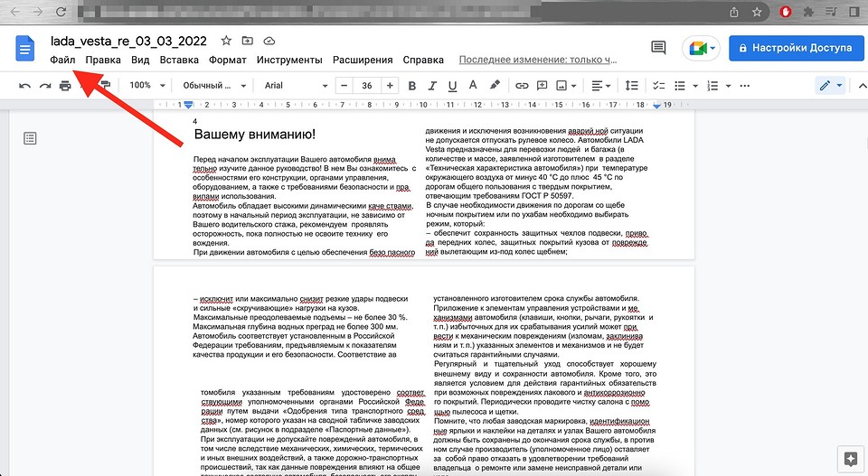Screen dimensions: 868x476
Task: Toggle bold formatting
Action: (411, 86)
